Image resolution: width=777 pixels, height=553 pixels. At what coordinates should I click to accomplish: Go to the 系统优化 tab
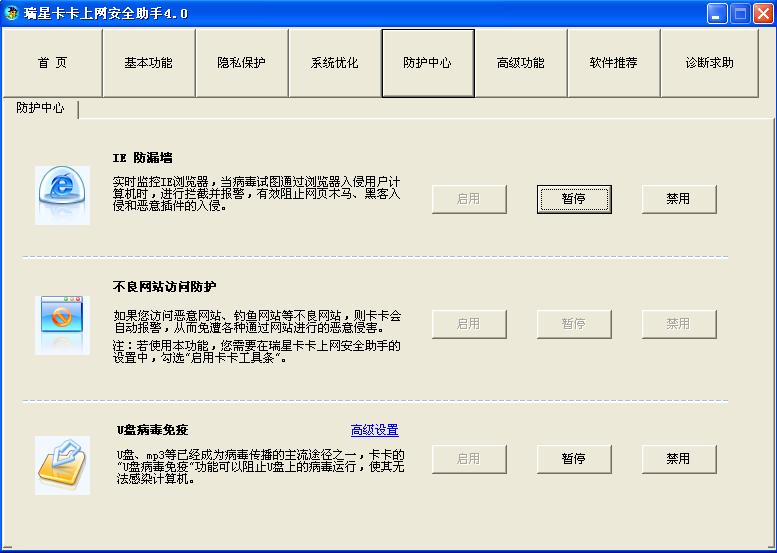pyautogui.click(x=334, y=63)
